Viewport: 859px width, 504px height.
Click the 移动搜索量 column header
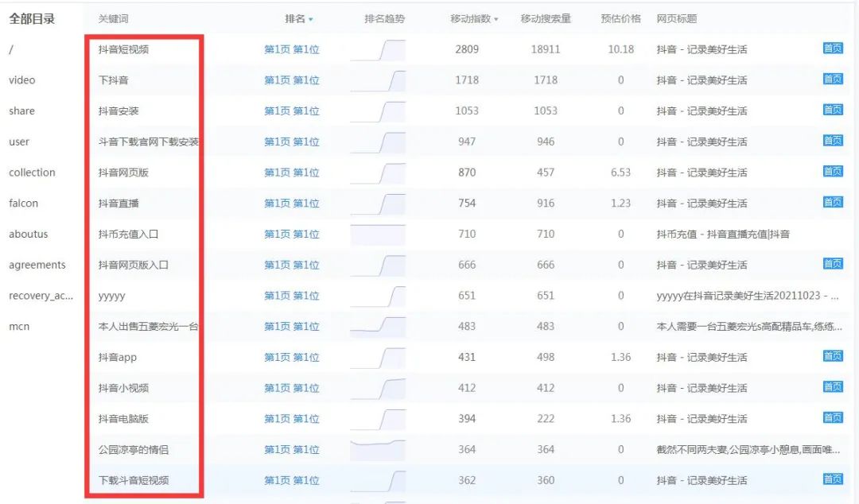[546, 18]
